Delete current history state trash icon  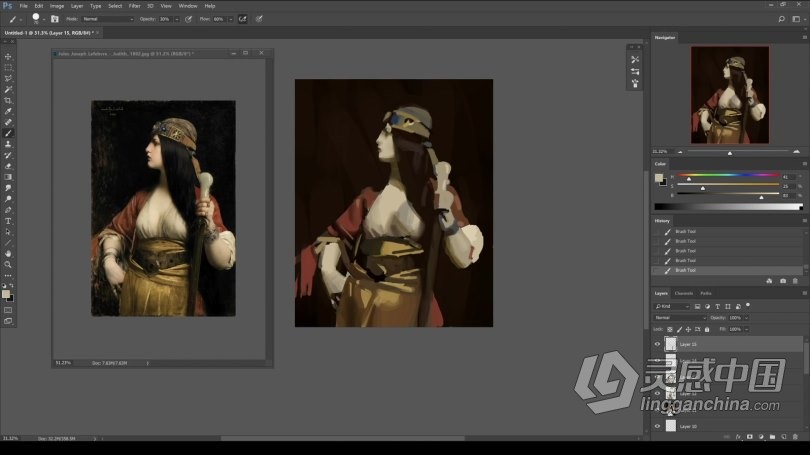pos(795,281)
